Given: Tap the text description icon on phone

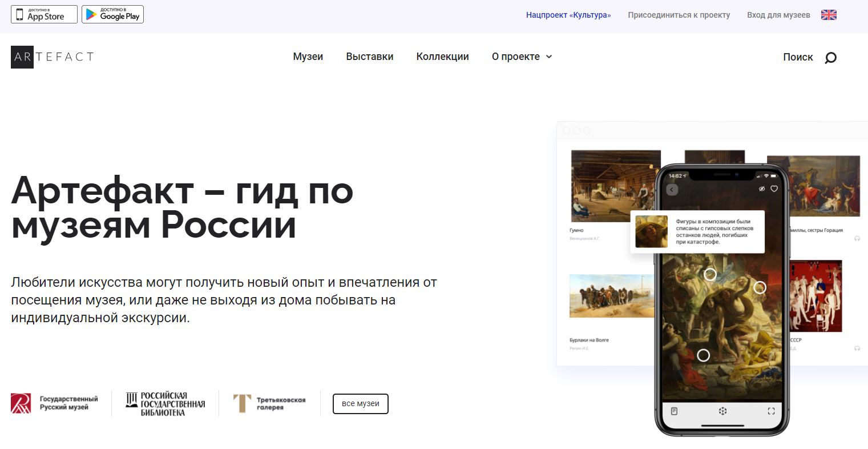Looking at the screenshot, I should (674, 411).
